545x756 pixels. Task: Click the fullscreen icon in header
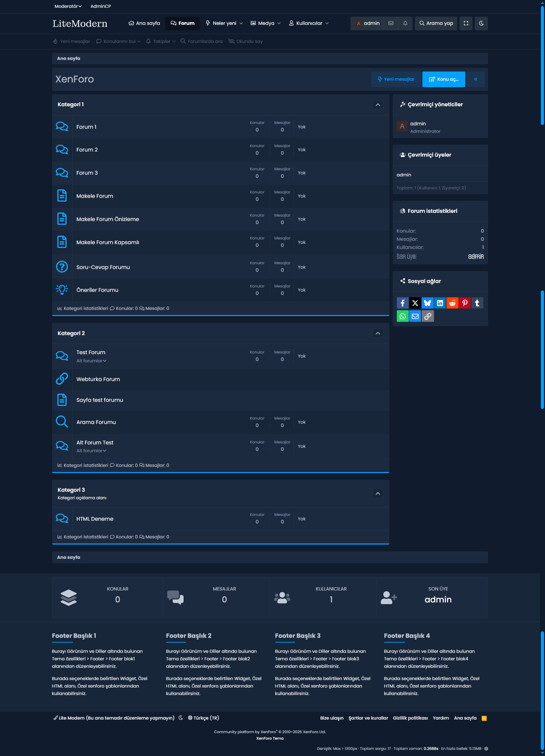(466, 23)
